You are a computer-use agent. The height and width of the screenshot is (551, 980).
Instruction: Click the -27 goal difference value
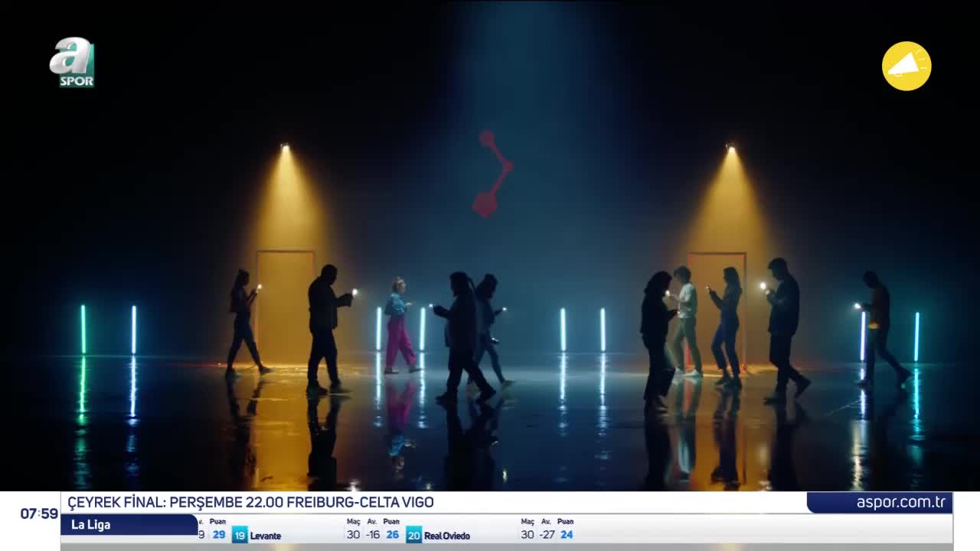[547, 535]
